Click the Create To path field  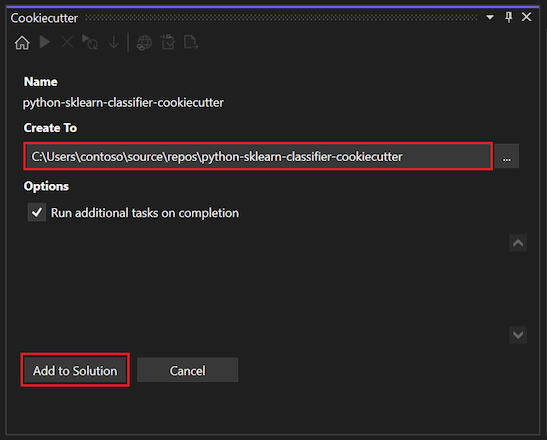(258, 156)
